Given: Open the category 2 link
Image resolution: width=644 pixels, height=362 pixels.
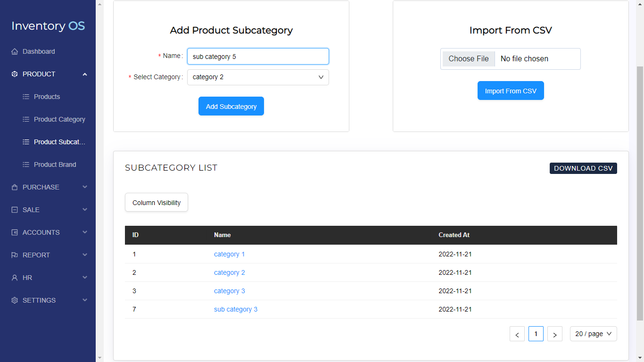Looking at the screenshot, I should click(230, 272).
